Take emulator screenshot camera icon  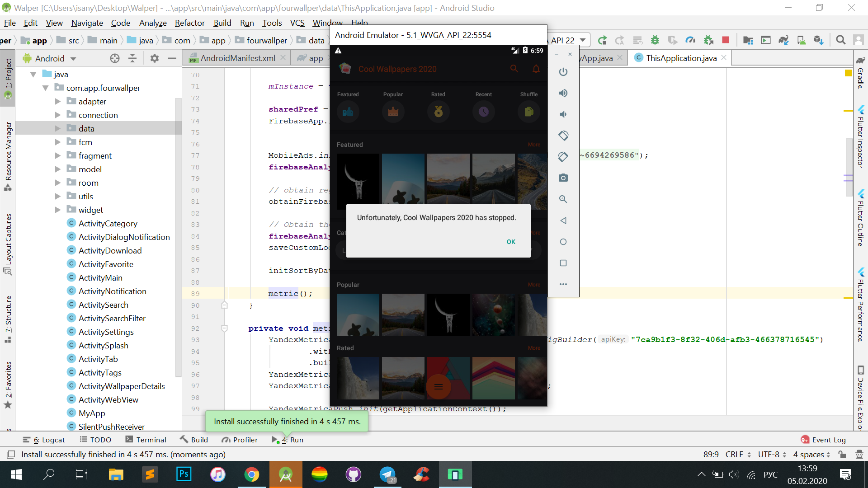563,178
